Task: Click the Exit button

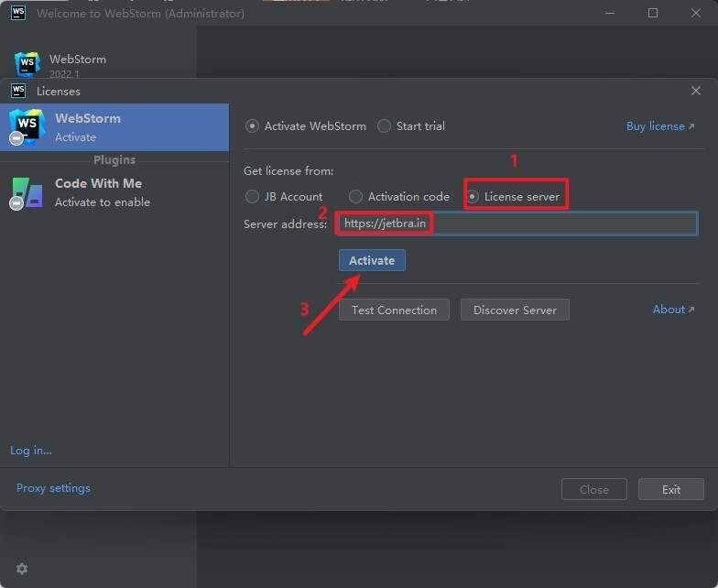Action: 670,489
